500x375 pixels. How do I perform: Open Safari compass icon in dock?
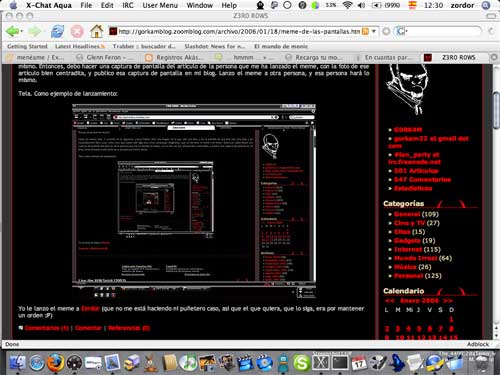(x=37, y=363)
